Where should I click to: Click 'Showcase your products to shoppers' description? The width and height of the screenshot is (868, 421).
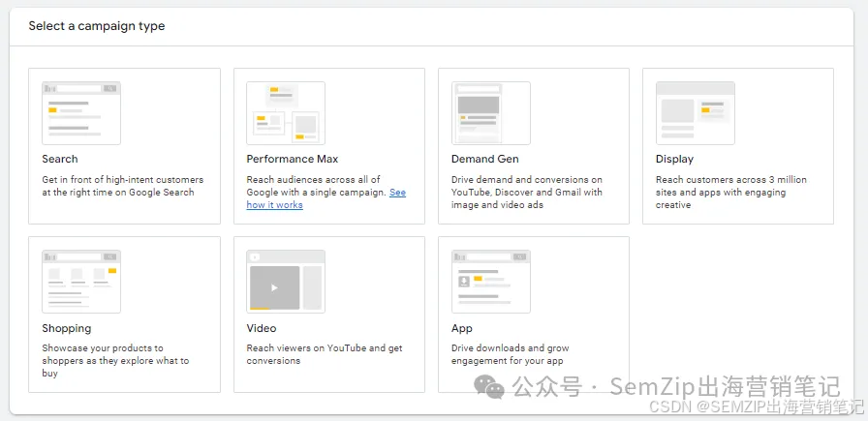tap(115, 360)
